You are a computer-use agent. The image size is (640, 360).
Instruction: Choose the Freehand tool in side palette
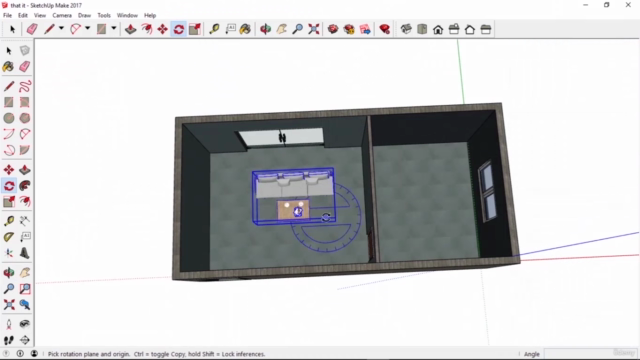pyautogui.click(x=24, y=86)
